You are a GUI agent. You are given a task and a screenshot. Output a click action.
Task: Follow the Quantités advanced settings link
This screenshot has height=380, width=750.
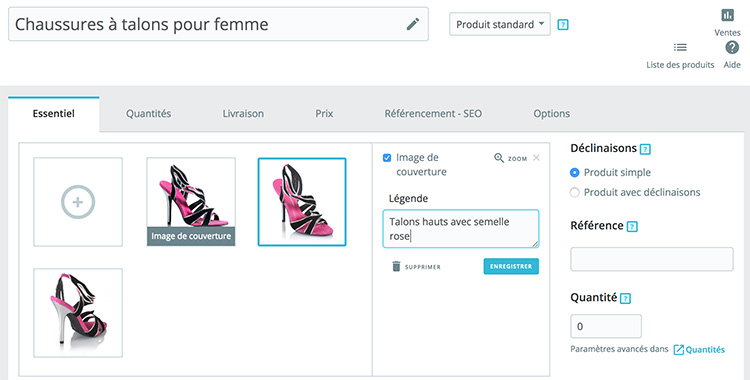[699, 350]
